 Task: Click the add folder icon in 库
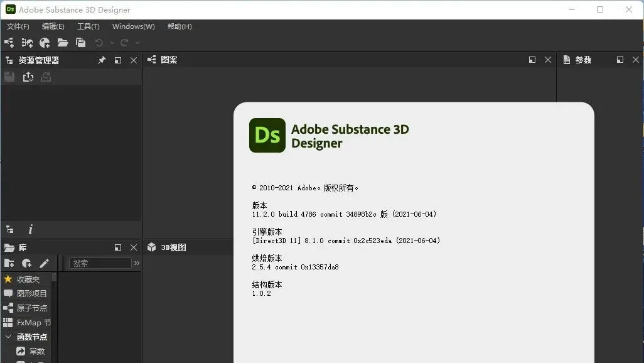pyautogui.click(x=9, y=263)
